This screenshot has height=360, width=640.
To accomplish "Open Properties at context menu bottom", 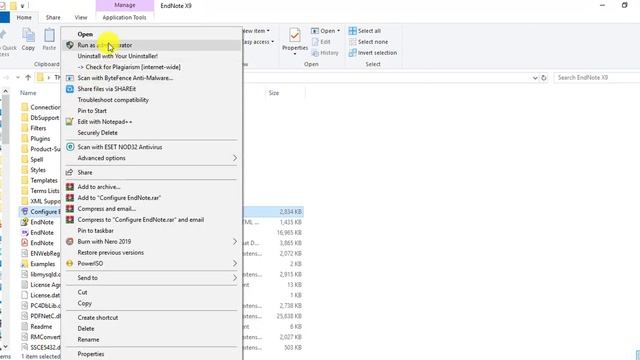I will (x=91, y=354).
